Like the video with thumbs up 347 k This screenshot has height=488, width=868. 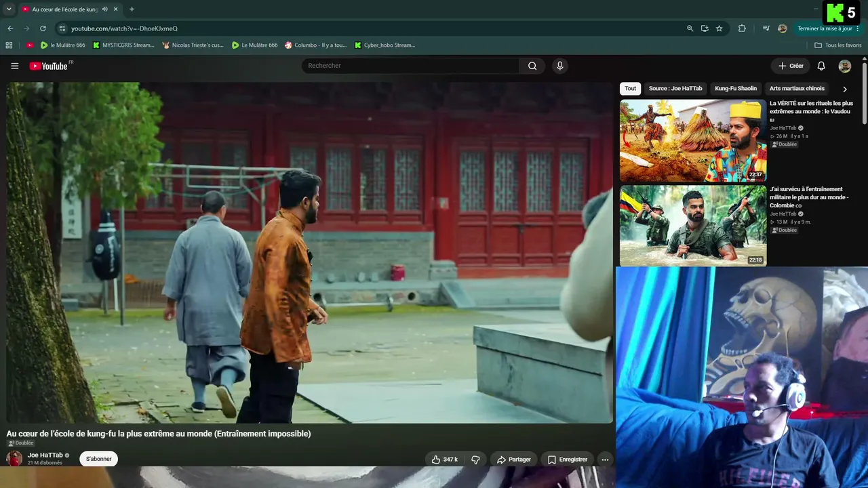pyautogui.click(x=444, y=460)
